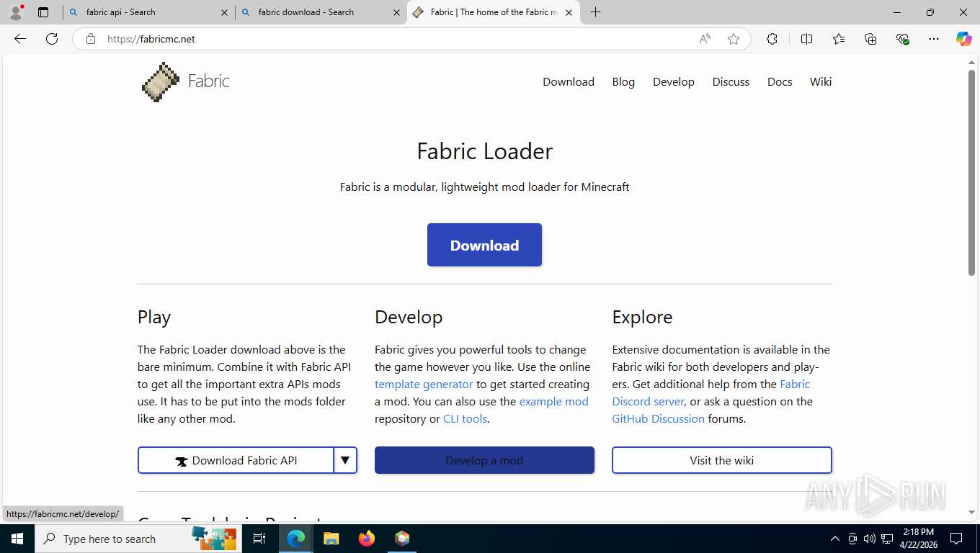Open the Wiki nav menu item
The image size is (980, 553).
[821, 81]
